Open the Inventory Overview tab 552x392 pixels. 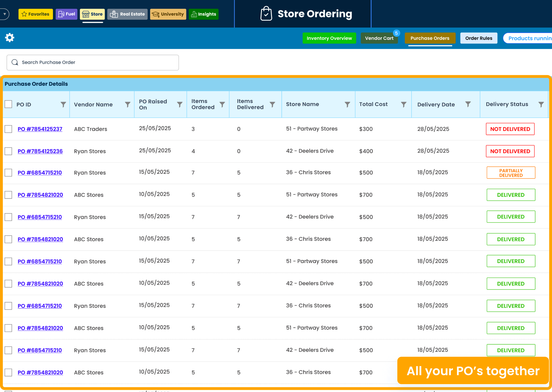pos(329,38)
